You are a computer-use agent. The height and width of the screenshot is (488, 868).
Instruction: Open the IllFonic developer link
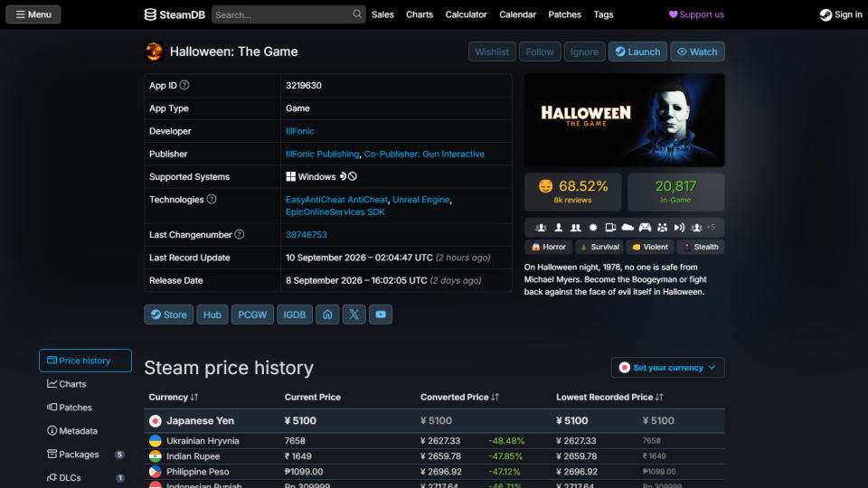click(300, 131)
